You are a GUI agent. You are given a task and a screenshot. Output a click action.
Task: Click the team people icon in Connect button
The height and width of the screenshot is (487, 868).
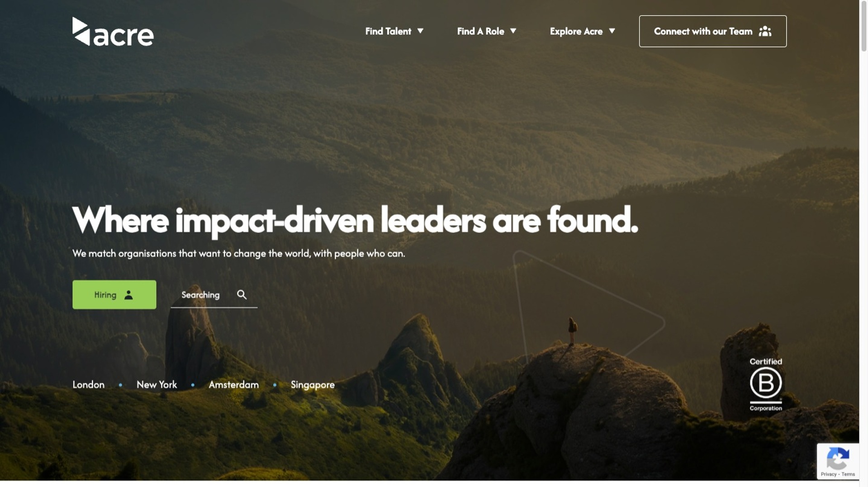coord(765,31)
